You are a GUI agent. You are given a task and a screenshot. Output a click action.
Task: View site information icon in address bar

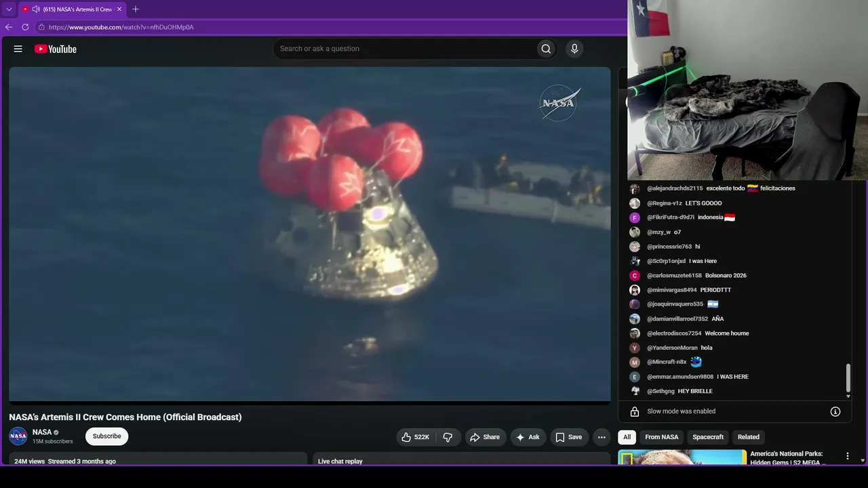[x=41, y=27]
